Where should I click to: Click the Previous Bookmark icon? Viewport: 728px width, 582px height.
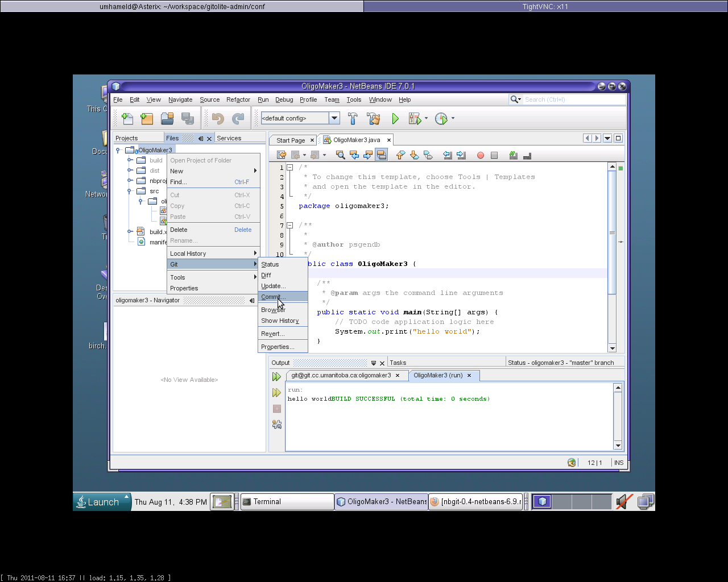[400, 155]
